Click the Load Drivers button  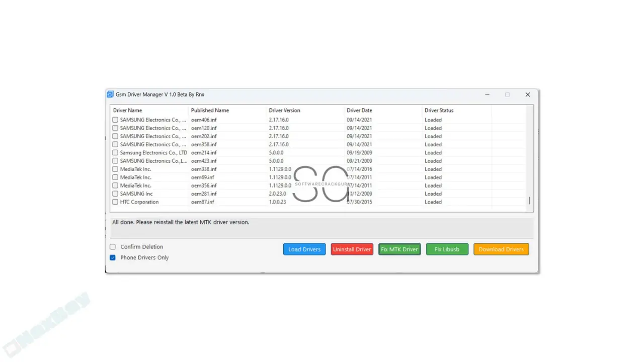point(304,249)
